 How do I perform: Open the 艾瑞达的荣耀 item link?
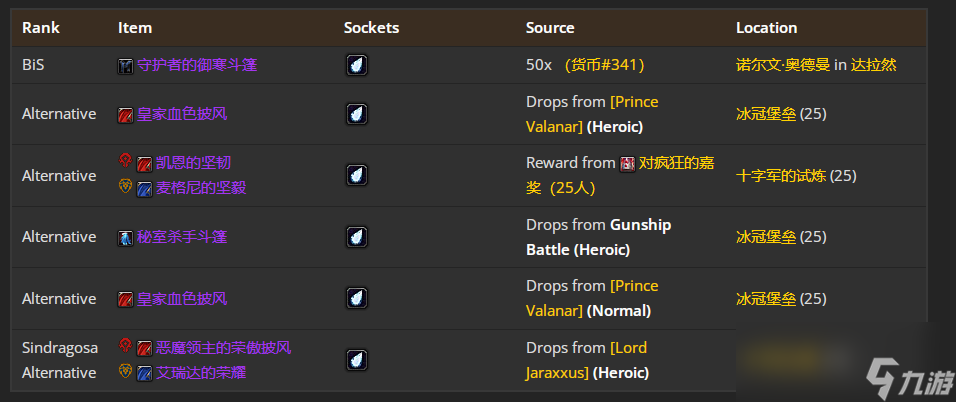(x=201, y=372)
